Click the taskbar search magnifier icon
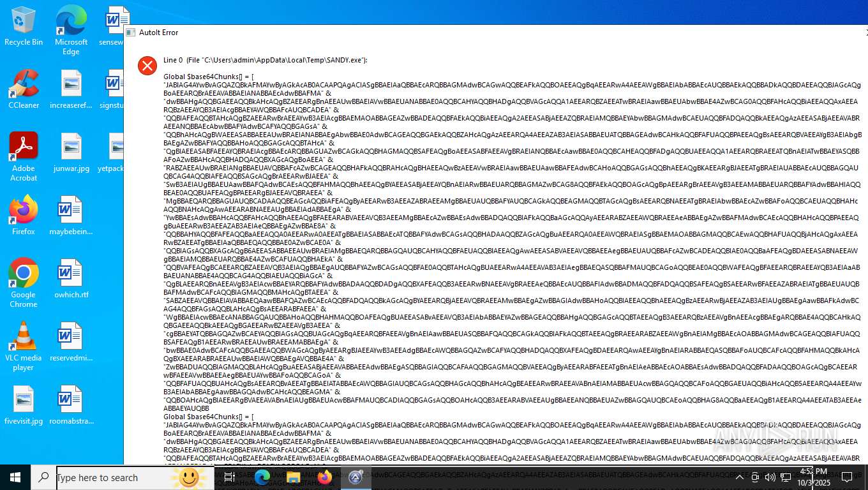 pyautogui.click(x=43, y=477)
